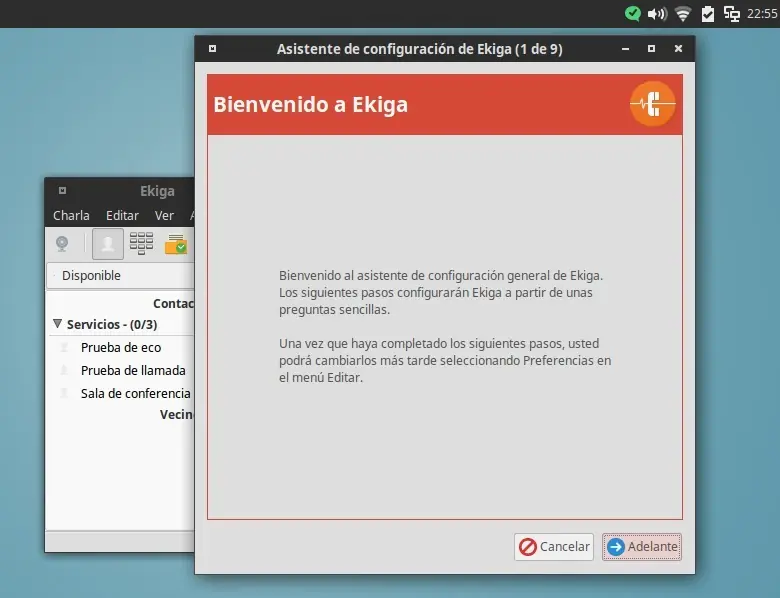Open the Charla menu in Ekiga window
This screenshot has width=780, height=598.
(x=71, y=215)
